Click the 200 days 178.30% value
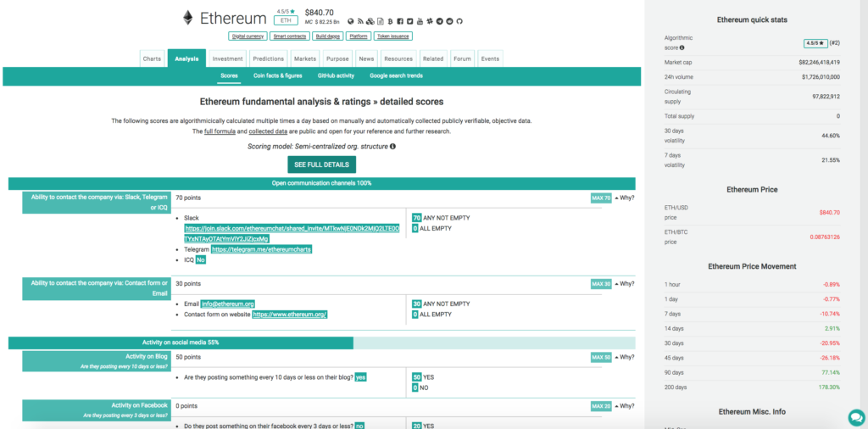This screenshot has height=429, width=868. pos(831,387)
